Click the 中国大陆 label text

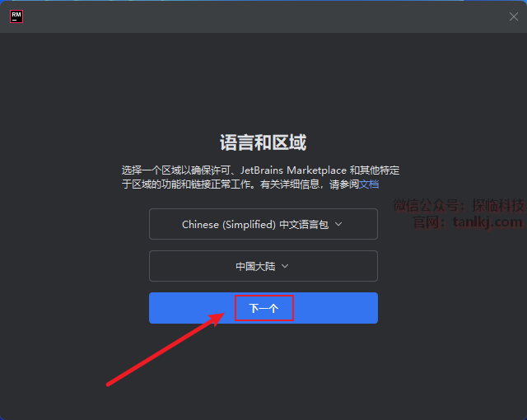coord(255,267)
